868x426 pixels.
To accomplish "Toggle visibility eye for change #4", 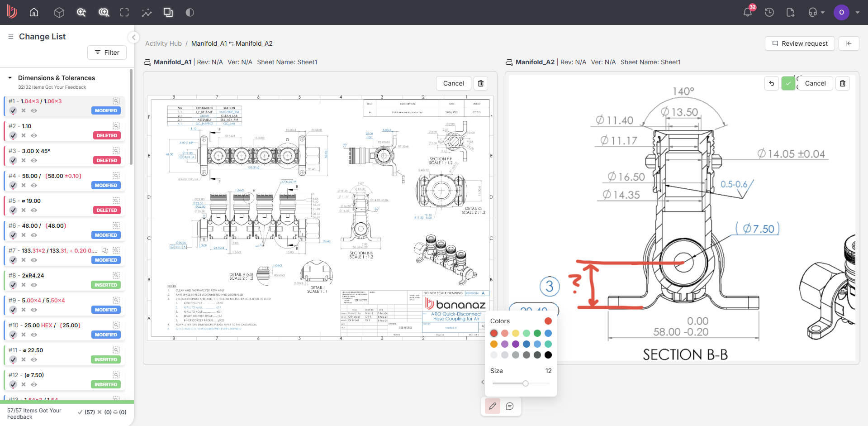I will [34, 185].
